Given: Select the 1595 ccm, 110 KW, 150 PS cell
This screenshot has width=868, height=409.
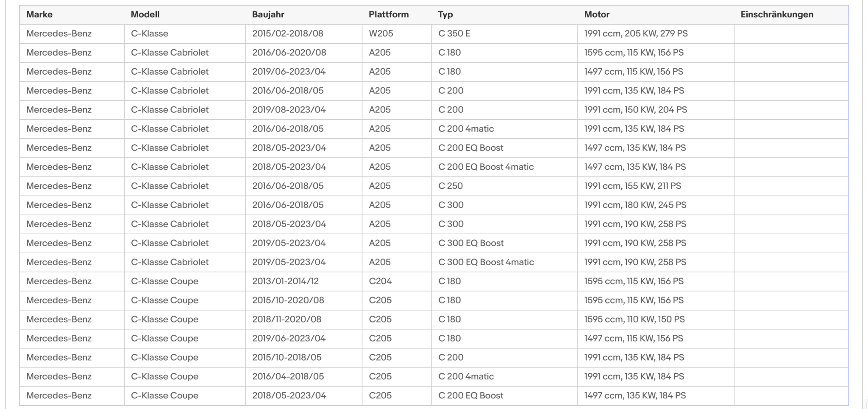Looking at the screenshot, I should [x=656, y=319].
